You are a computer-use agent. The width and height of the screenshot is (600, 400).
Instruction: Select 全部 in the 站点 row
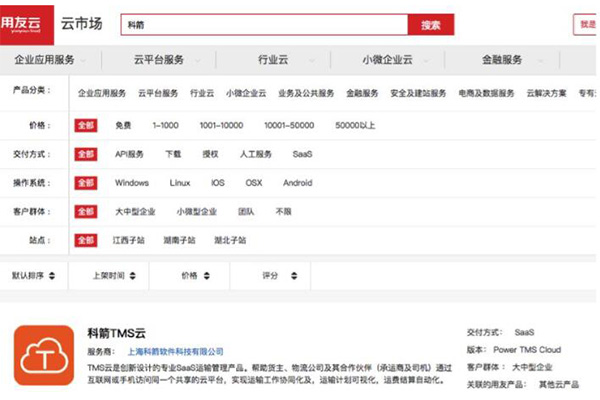pyautogui.click(x=86, y=240)
